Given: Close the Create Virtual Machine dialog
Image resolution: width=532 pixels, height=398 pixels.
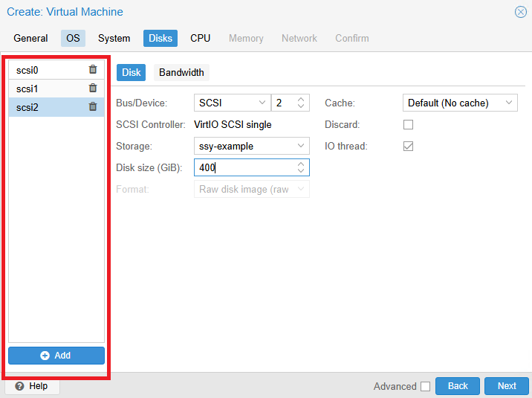Looking at the screenshot, I should [x=520, y=12].
